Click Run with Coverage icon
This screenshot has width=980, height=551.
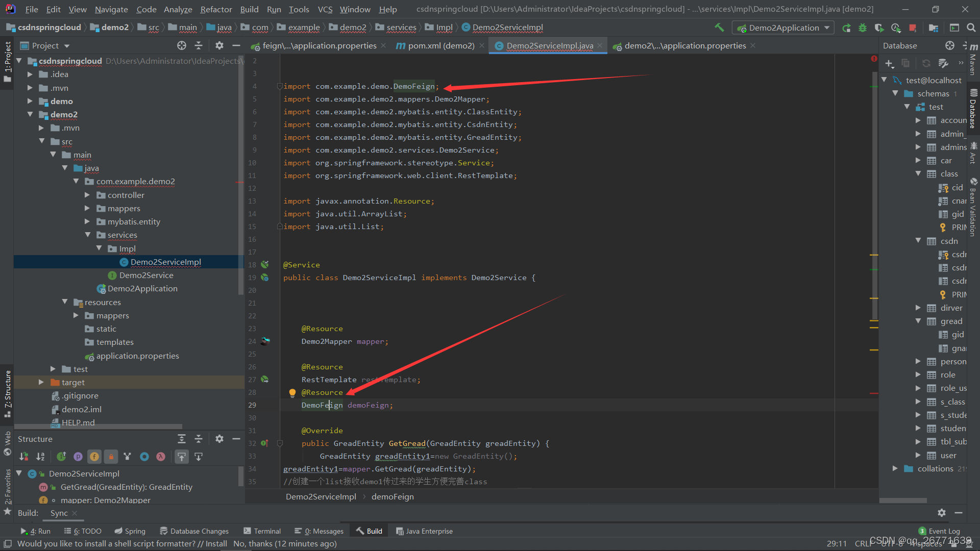[x=879, y=28]
